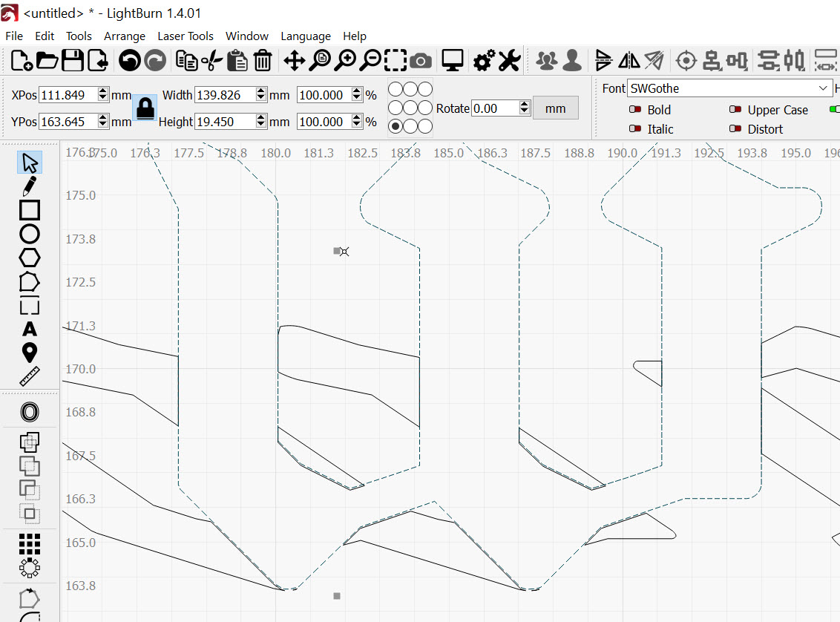Viewport: 840px width, 622px height.
Task: Open the SWGothe font dropdown
Action: (x=821, y=88)
